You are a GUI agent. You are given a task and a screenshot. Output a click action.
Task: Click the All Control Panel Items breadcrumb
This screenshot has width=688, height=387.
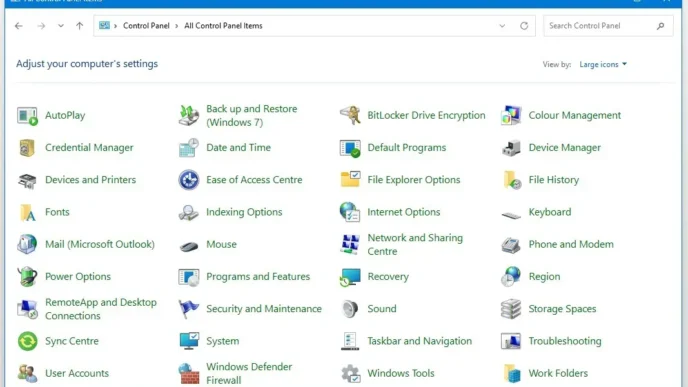click(x=223, y=26)
